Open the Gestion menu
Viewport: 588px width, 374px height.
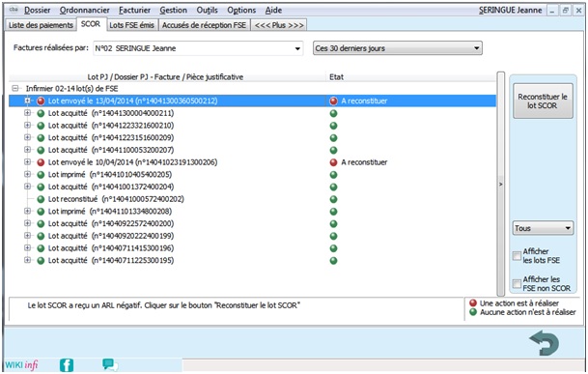coord(173,10)
